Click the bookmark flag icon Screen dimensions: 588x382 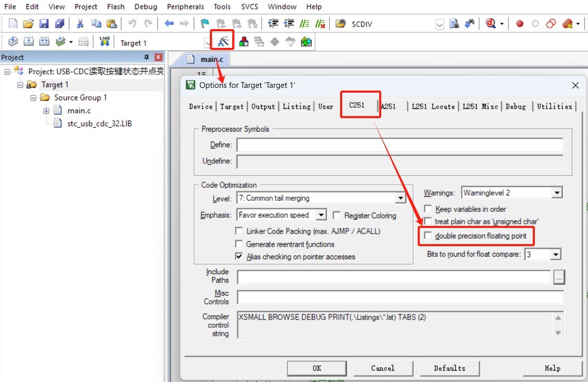tap(205, 23)
